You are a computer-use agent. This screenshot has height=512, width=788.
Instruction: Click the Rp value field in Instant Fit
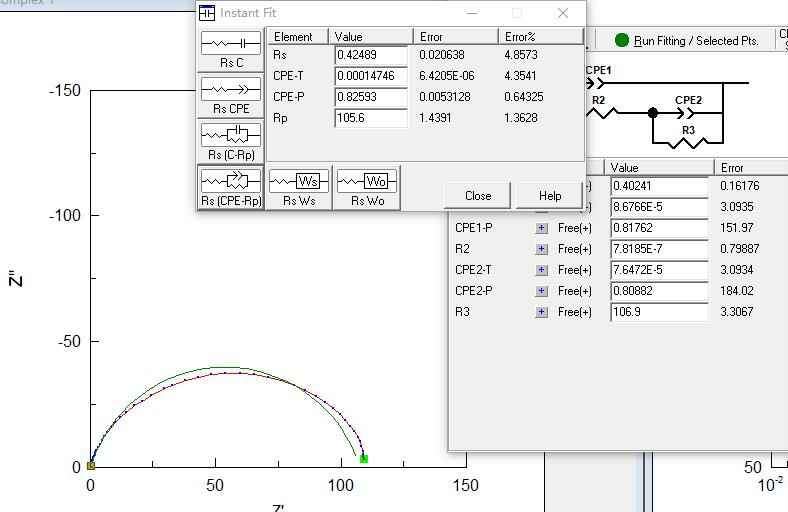coord(371,118)
